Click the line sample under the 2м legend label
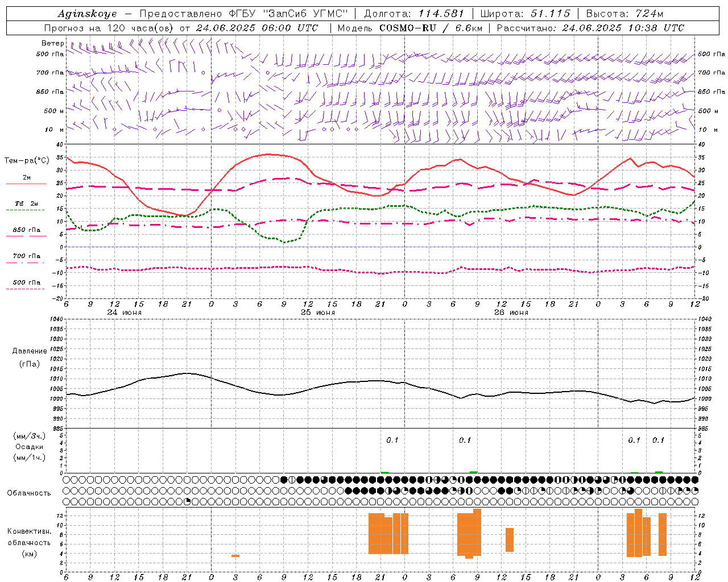The image size is (728, 582). coord(26,184)
